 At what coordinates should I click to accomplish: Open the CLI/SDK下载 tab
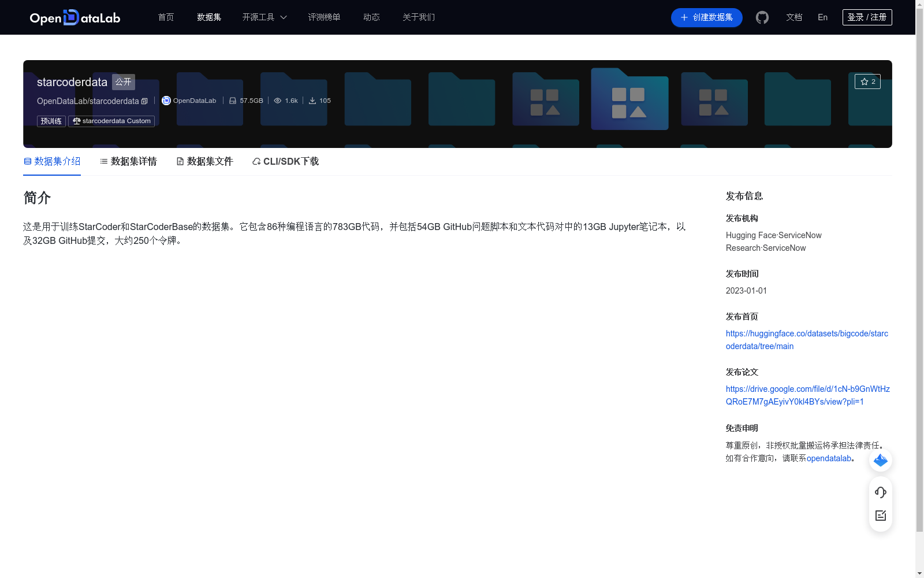coord(285,161)
